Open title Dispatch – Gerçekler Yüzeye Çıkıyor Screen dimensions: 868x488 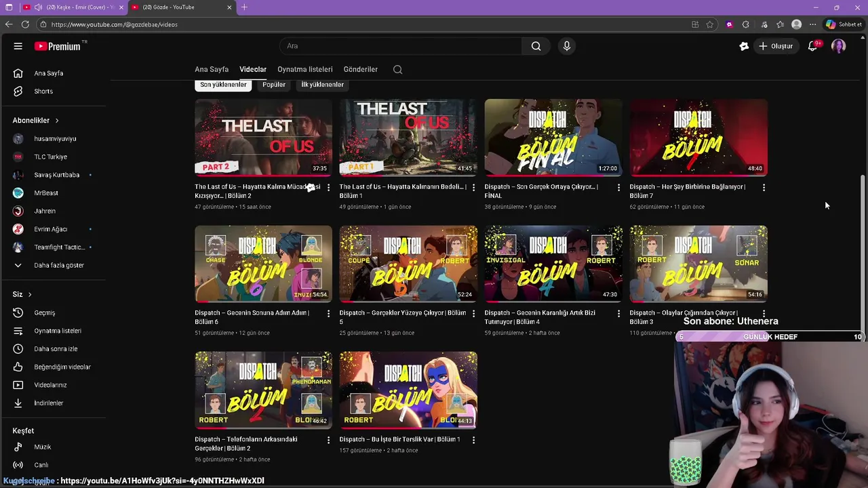403,317
